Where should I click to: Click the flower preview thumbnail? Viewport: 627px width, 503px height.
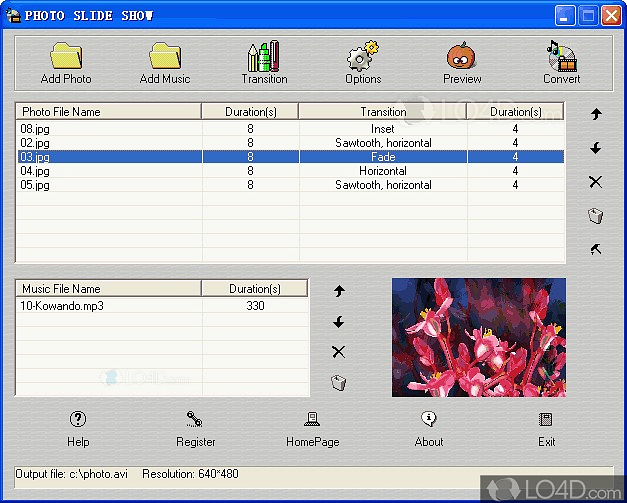coord(479,337)
